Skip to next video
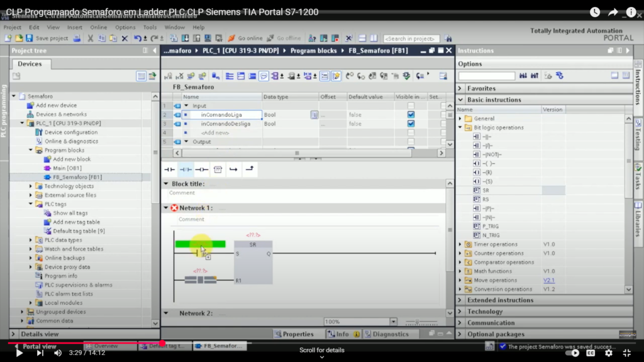 (40, 353)
